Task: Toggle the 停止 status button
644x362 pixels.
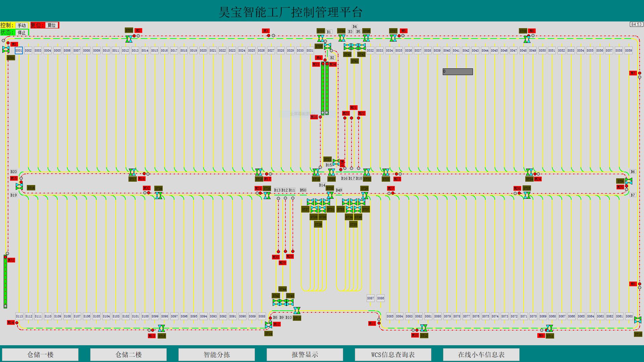Action: point(22,33)
